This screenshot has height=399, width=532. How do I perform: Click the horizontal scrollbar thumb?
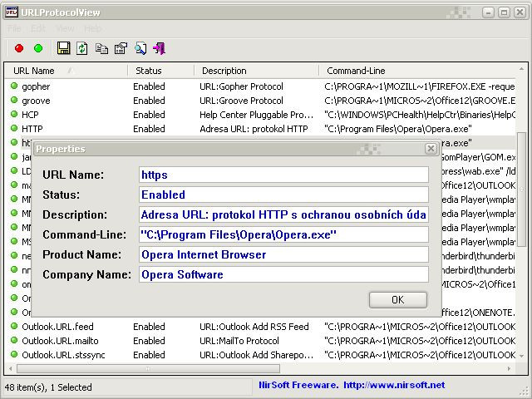click(x=148, y=368)
